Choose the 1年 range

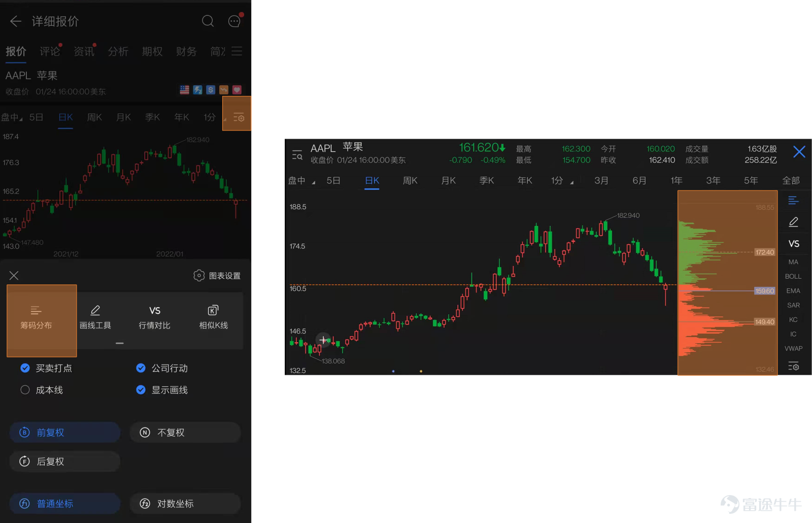click(x=676, y=181)
